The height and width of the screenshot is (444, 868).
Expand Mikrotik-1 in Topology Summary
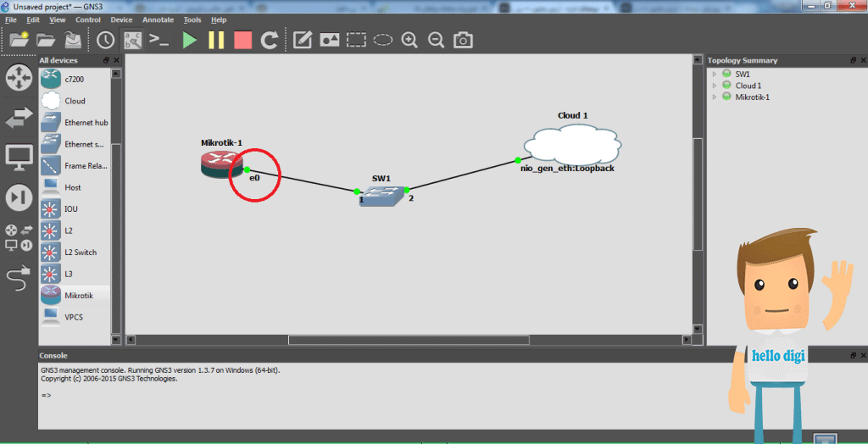point(714,97)
